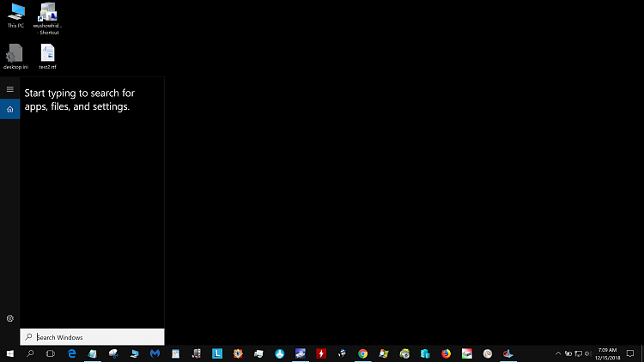The image size is (644, 362).
Task: Open the orange eye-shaped taskbar app
Action: 238,353
